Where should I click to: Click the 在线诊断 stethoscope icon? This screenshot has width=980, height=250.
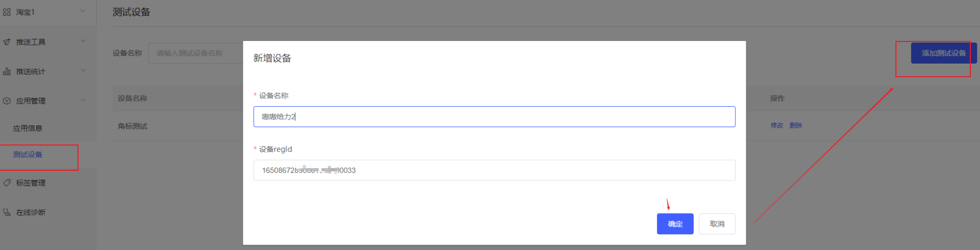(x=7, y=212)
